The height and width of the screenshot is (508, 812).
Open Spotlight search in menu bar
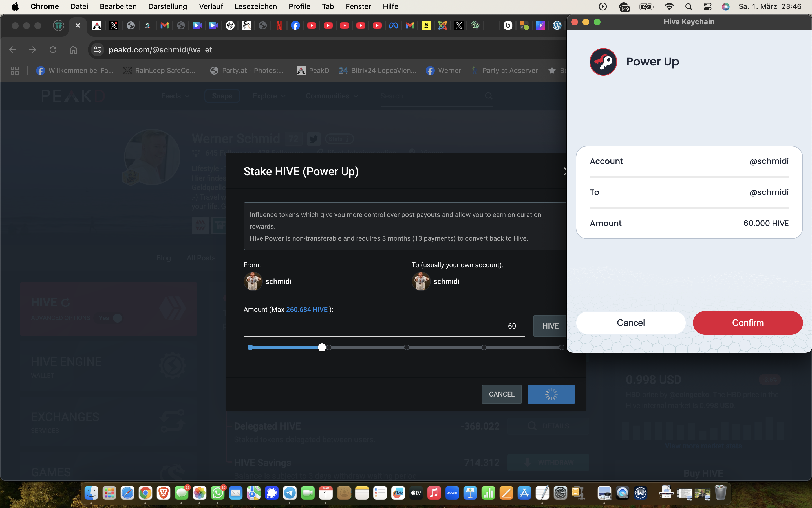click(x=689, y=6)
